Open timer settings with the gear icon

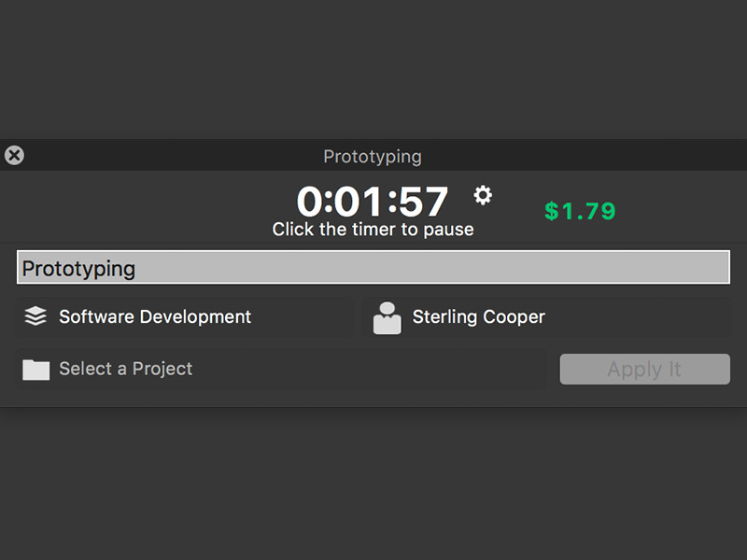[x=483, y=195]
